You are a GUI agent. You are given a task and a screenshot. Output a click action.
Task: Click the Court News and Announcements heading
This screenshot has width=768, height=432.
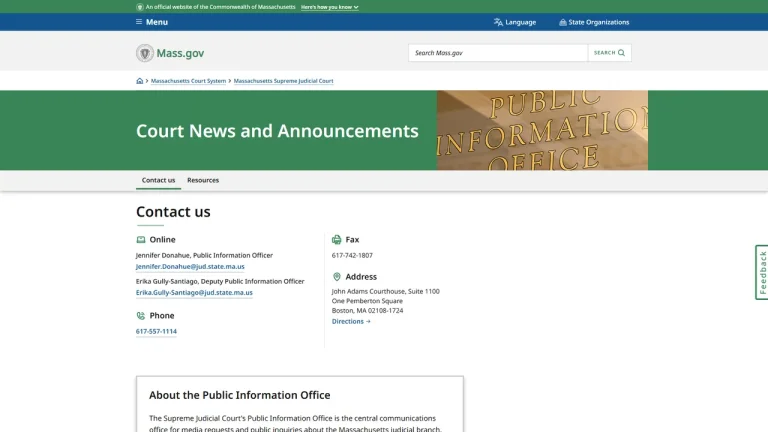point(277,131)
